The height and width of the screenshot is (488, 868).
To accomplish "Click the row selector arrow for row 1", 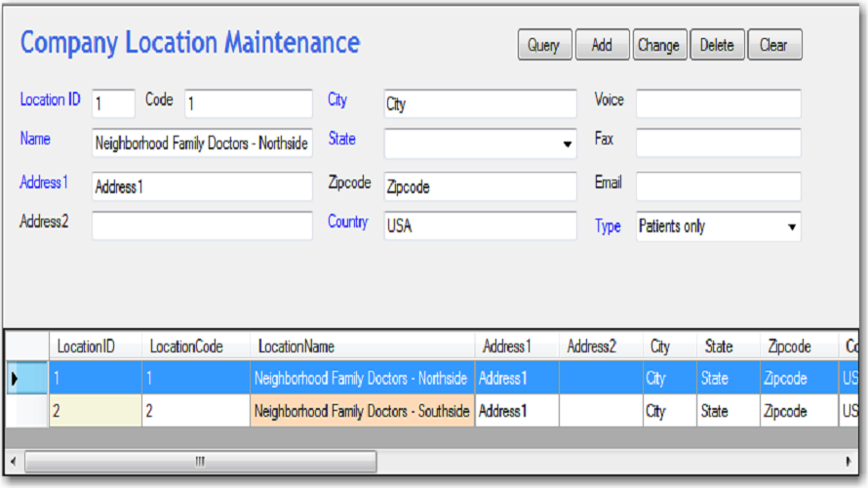I will 14,378.
